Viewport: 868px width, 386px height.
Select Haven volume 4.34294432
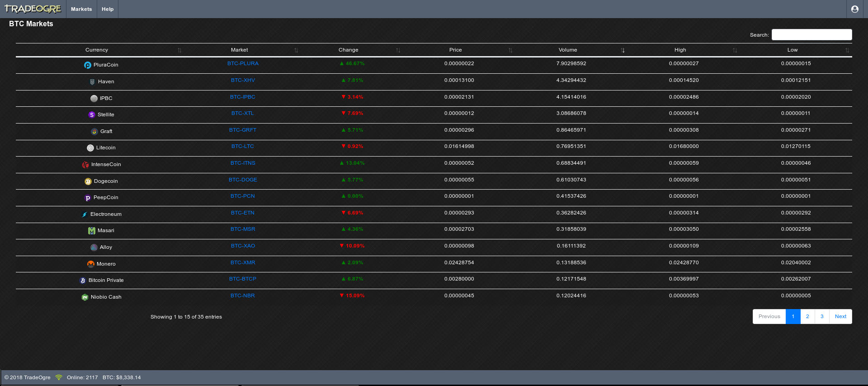571,81
